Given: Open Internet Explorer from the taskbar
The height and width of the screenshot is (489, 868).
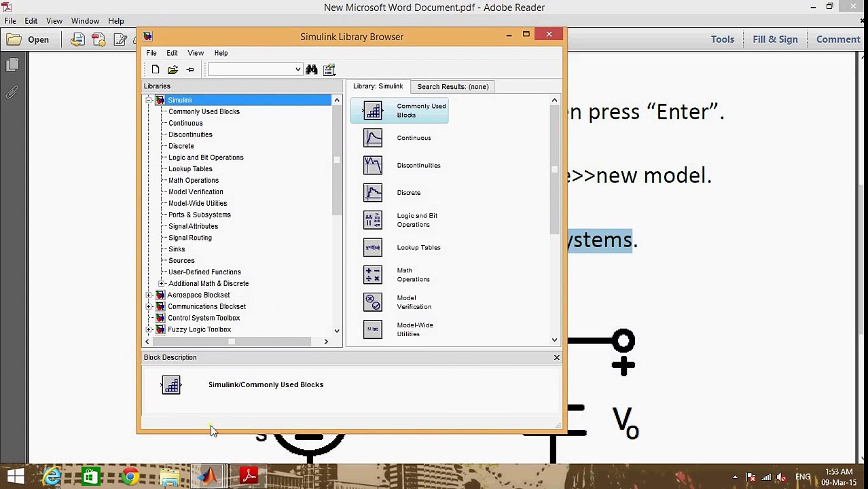Looking at the screenshot, I should (x=52, y=477).
